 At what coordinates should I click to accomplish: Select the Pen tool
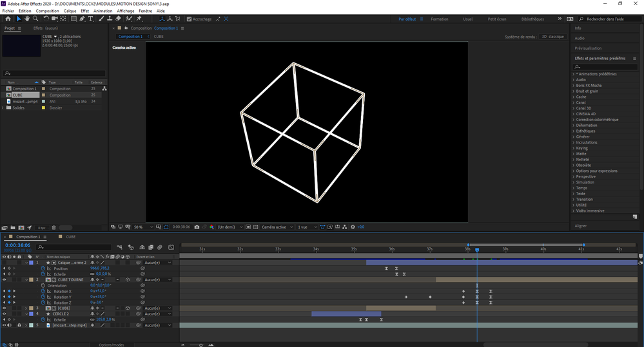(x=81, y=19)
